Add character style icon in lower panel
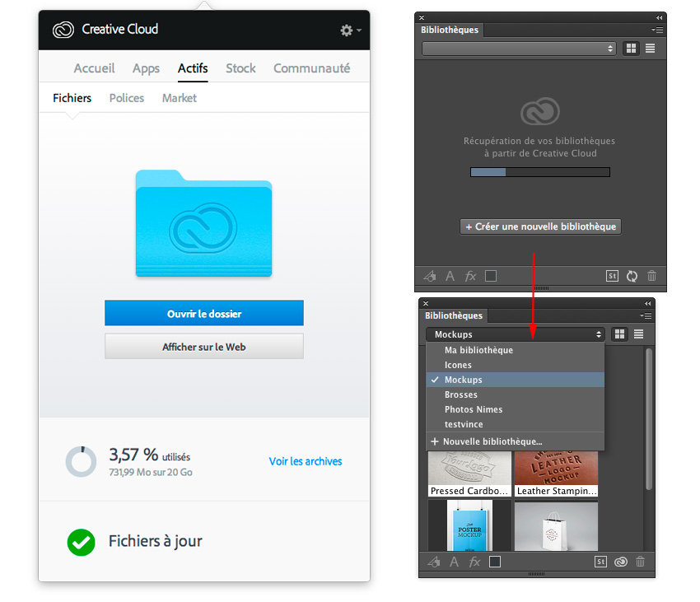Screen dimensions: 700x602 coord(454,562)
